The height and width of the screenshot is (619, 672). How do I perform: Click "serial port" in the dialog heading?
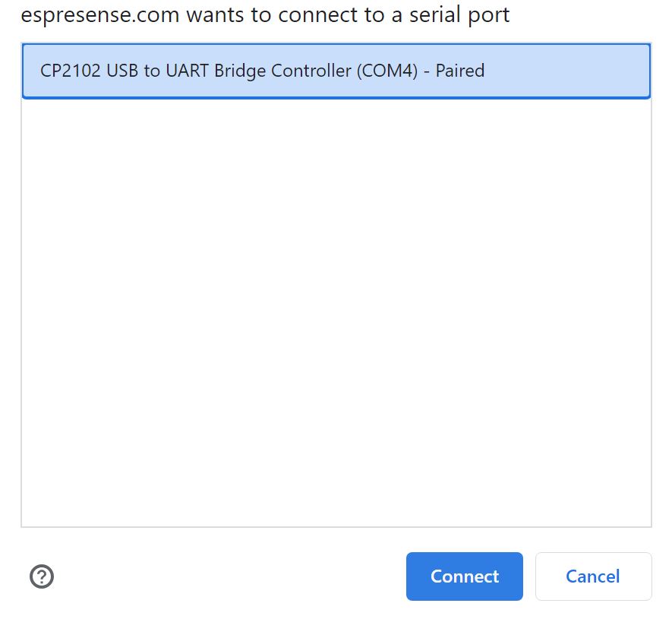459,16
